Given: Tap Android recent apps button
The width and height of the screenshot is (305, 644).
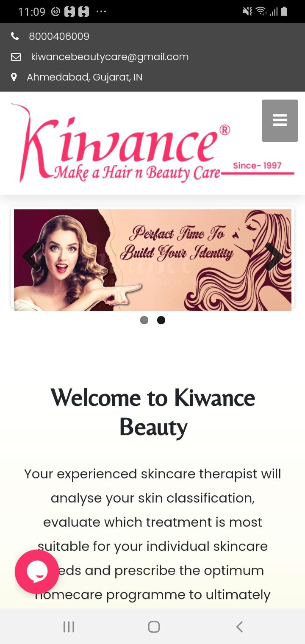Looking at the screenshot, I should tap(69, 627).
